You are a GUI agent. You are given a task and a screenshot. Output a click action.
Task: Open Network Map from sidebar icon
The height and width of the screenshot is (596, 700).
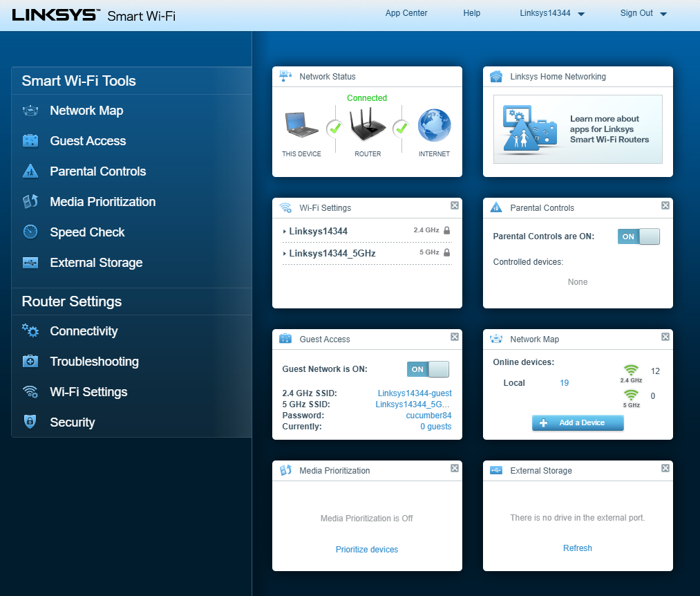[30, 111]
